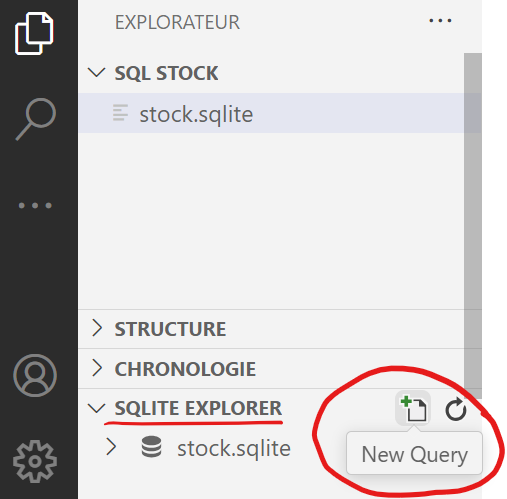Click the explorer vertical scrollbar
Screen dimensions: 507x499
click(473, 226)
